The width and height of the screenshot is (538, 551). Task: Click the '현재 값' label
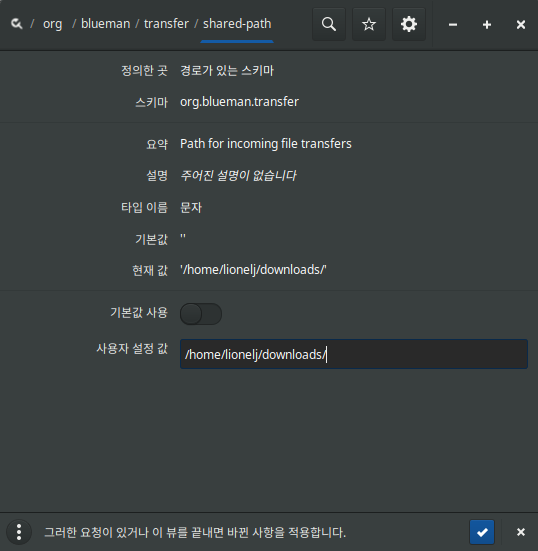[x=150, y=270]
